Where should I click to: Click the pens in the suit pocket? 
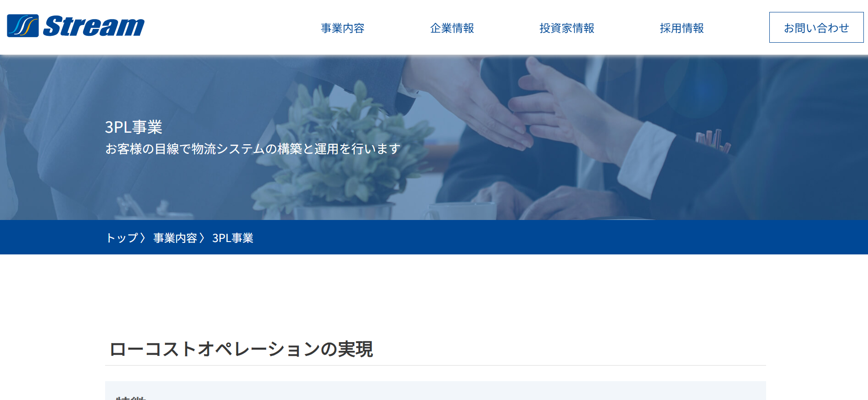coord(712,140)
